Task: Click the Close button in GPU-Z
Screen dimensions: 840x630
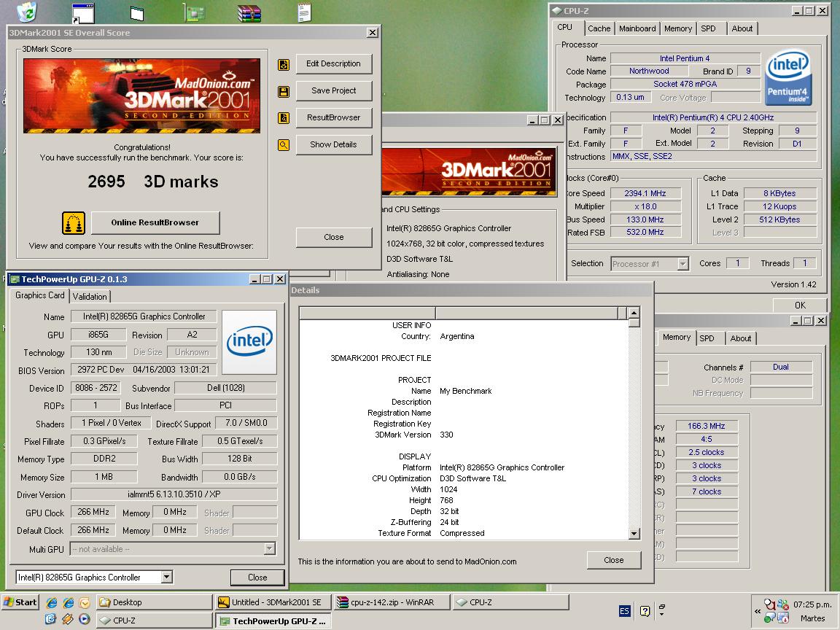Action: (257, 577)
